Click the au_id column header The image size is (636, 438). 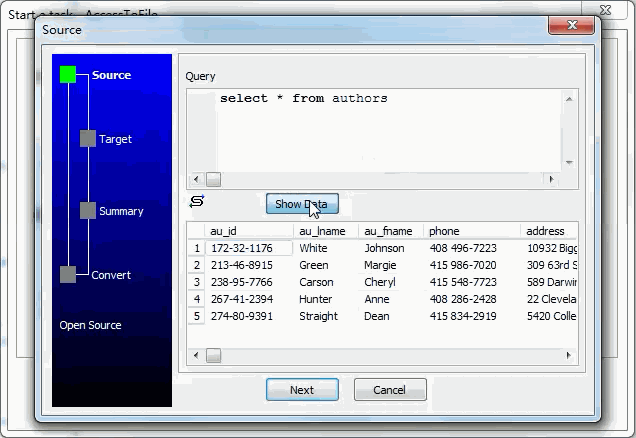click(x=249, y=231)
